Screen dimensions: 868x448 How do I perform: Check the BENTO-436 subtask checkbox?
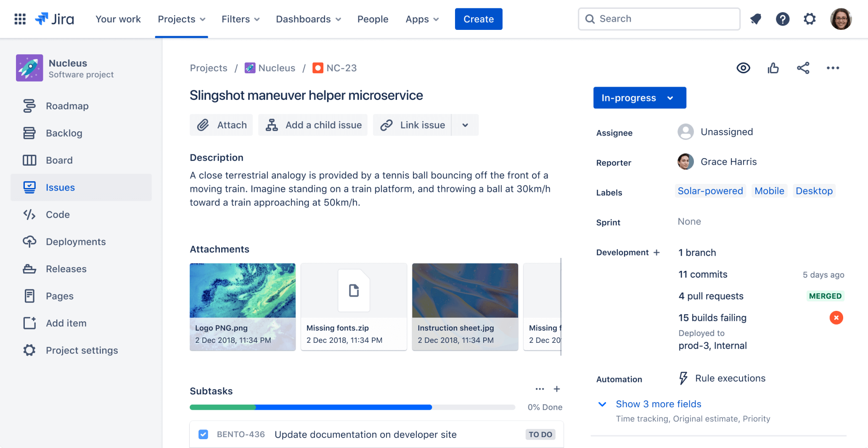(x=203, y=434)
